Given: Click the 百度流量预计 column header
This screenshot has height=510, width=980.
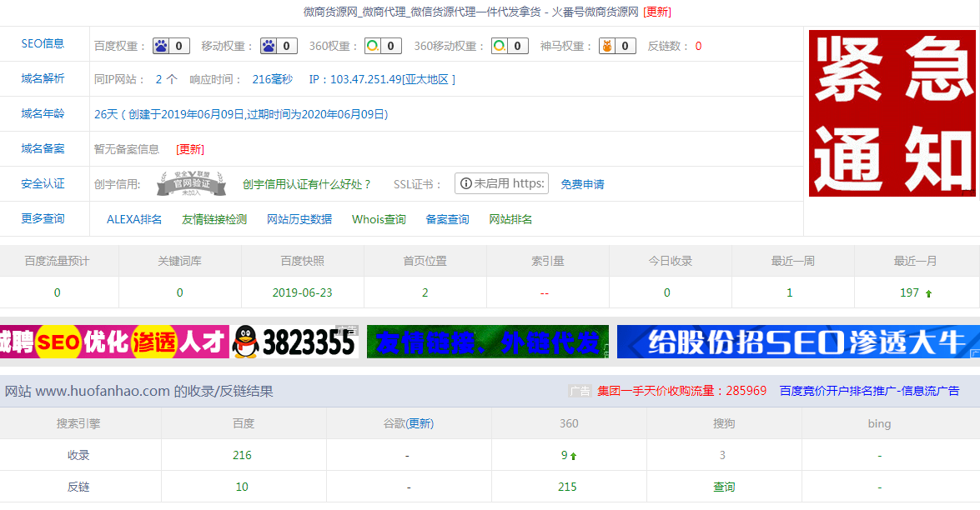Looking at the screenshot, I should (x=57, y=261).
